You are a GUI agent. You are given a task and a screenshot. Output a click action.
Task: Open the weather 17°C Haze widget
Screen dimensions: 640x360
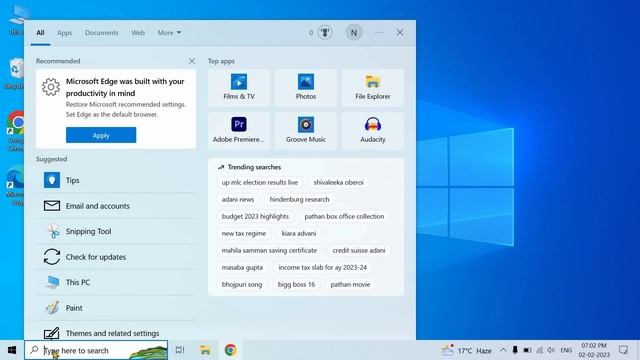[x=467, y=350]
